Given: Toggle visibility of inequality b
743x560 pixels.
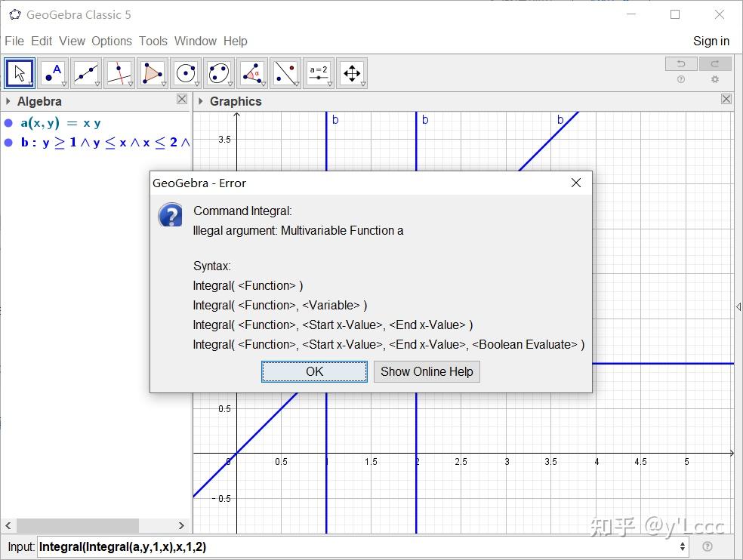Looking at the screenshot, I should 8,143.
